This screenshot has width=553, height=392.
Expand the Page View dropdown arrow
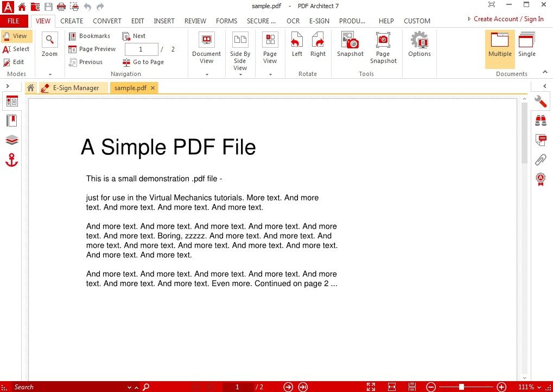[270, 74]
